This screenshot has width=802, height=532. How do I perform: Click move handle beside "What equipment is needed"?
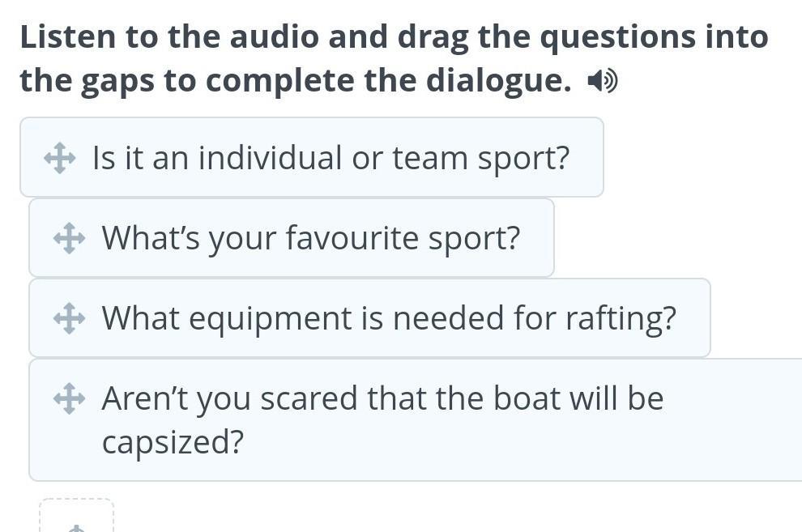[69, 318]
